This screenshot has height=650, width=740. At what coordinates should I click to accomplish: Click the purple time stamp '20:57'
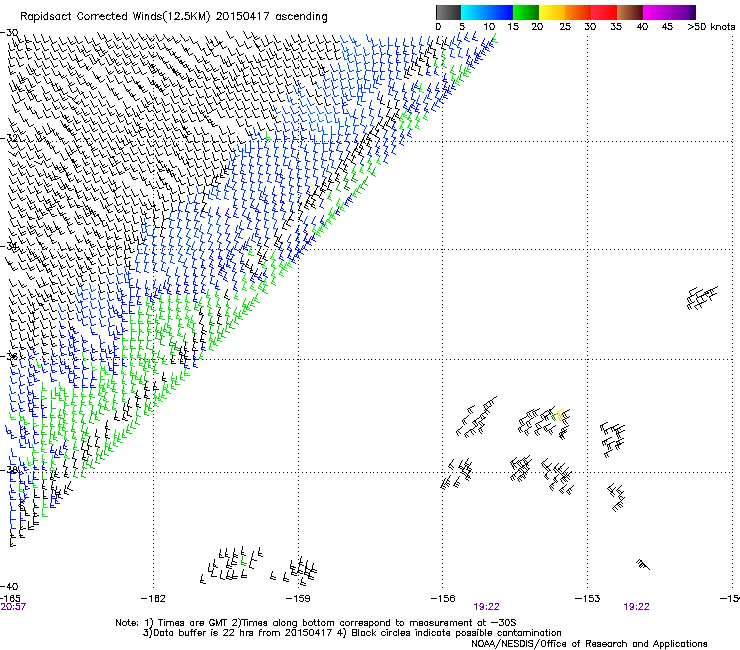[13, 607]
